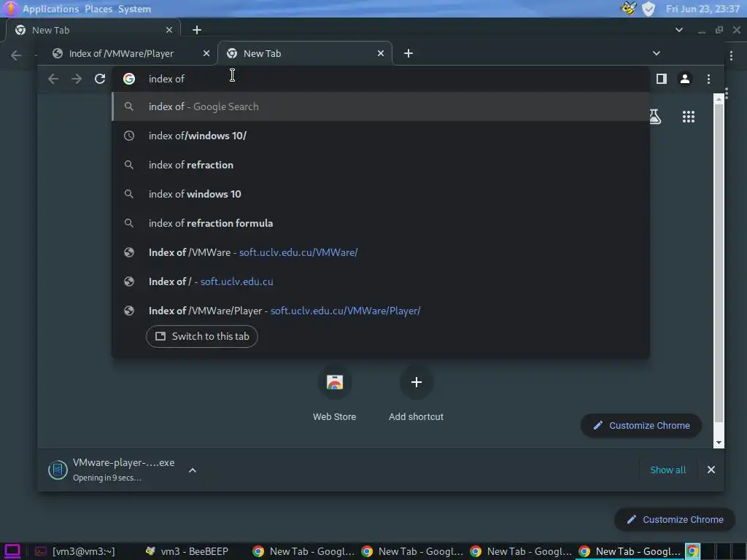
Task: Click background window Customize Chrome button
Action: click(x=675, y=519)
